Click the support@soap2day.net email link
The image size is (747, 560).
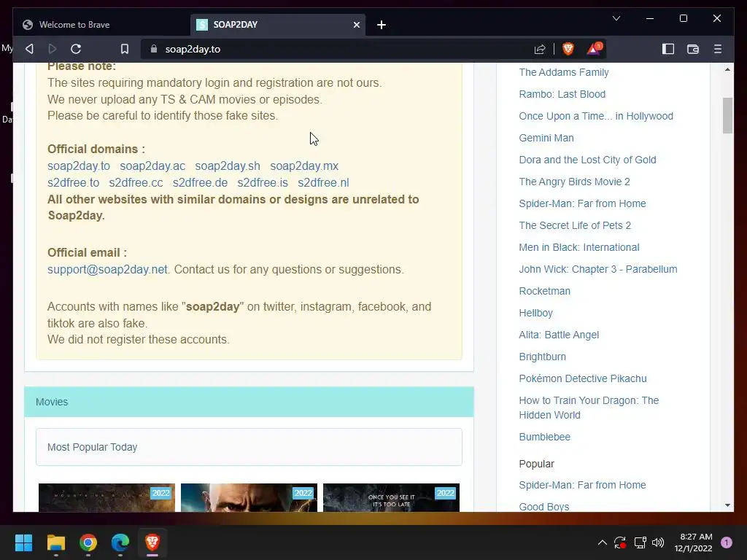[107, 270]
